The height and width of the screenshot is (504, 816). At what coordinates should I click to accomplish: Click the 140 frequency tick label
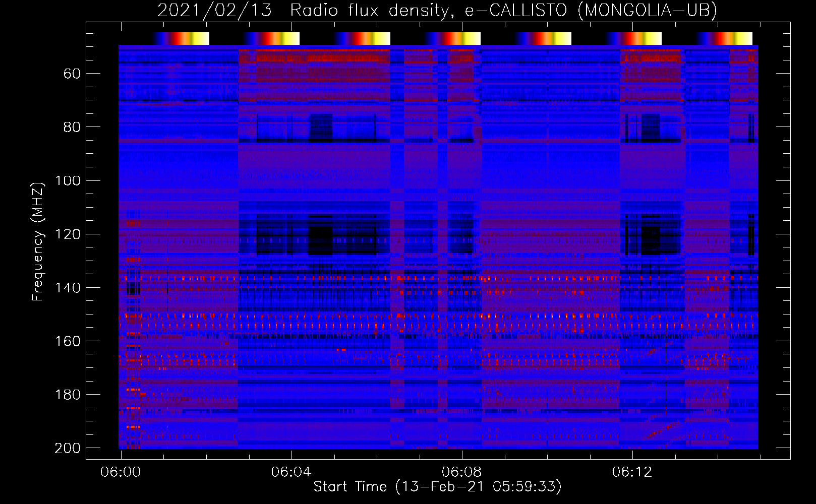68,287
